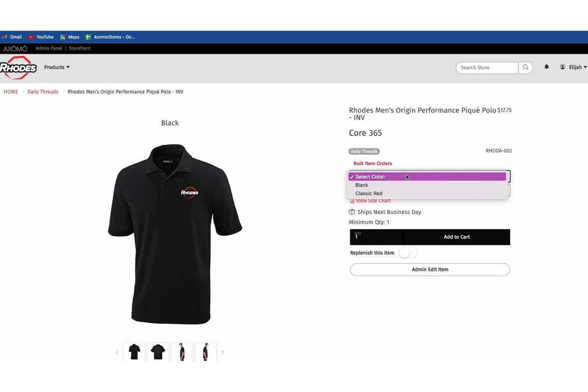This screenshot has height=392, width=588.
Task: Expand the Products menu
Action: [x=57, y=67]
